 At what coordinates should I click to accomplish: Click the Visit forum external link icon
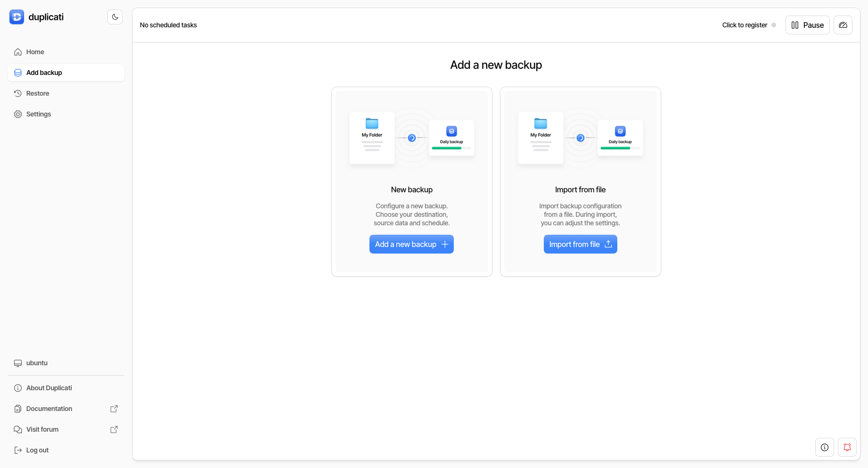(x=114, y=429)
